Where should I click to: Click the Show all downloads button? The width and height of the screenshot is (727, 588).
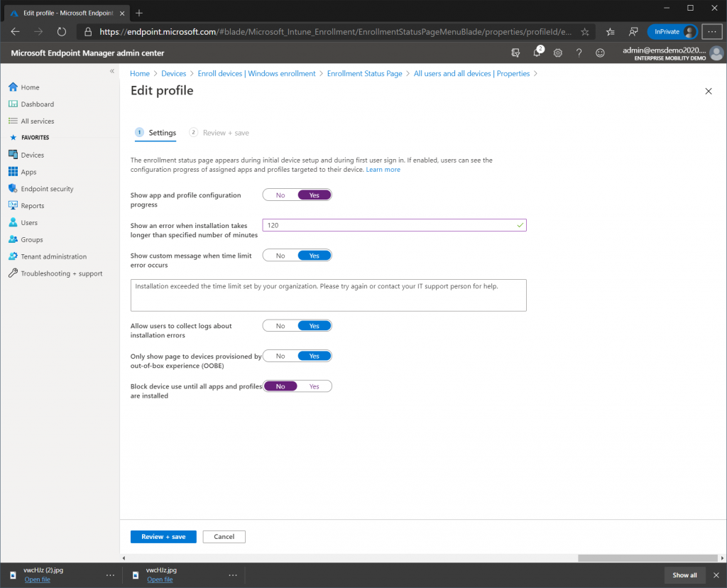(x=685, y=575)
